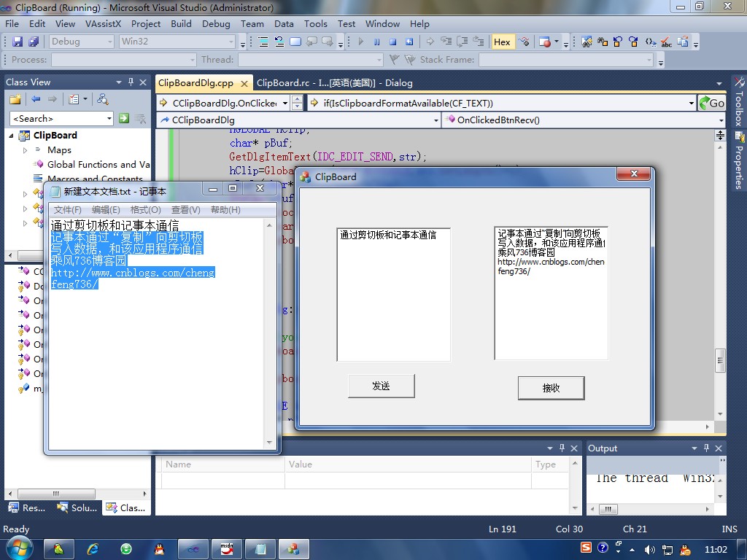Click the receive edit box in ClipBoard dialog
The width and height of the screenshot is (747, 560).
(x=551, y=293)
